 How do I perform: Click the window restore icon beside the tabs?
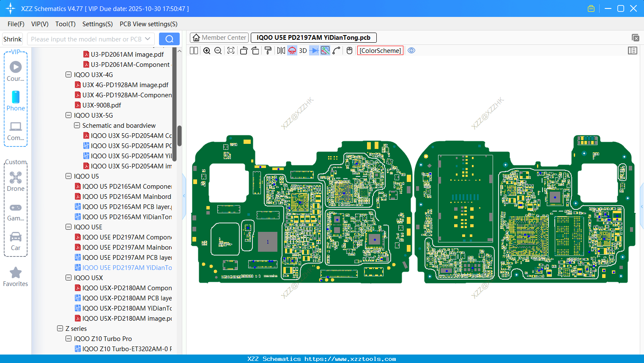click(635, 38)
